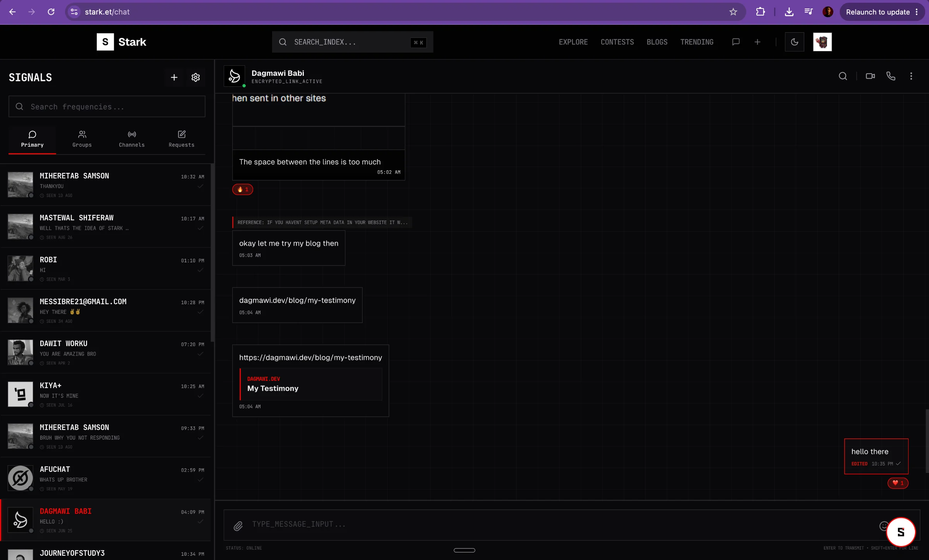Toggle dark mode moon button
Image resolution: width=929 pixels, height=560 pixels.
794,42
